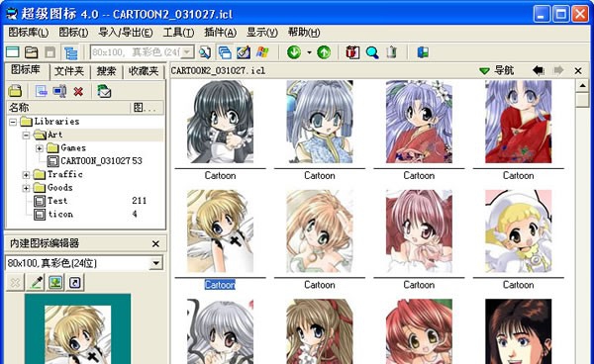This screenshot has height=364, width=594.
Task: Select CARTOON_031027 library in tree
Action: coord(95,161)
